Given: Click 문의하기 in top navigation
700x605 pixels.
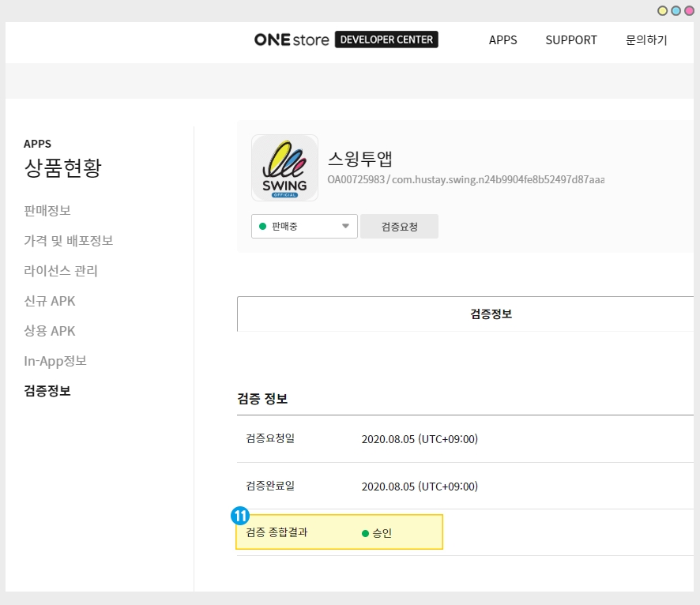Looking at the screenshot, I should point(646,39).
